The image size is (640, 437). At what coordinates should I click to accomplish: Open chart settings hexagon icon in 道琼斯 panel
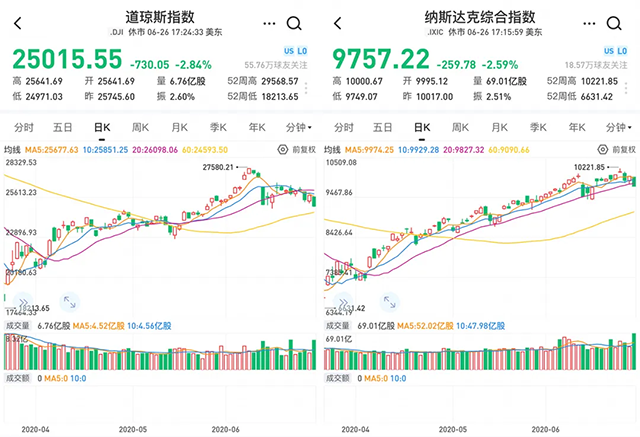coord(282,150)
